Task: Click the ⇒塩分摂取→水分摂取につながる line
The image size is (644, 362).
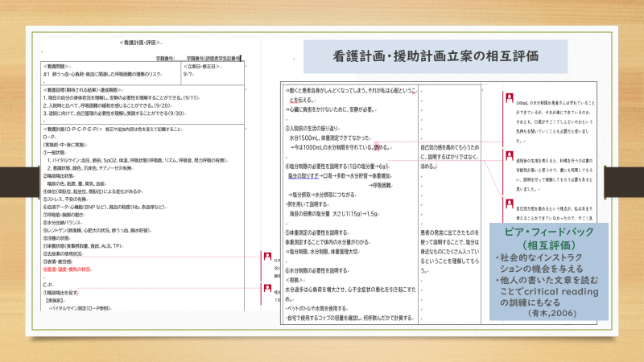Action: point(322,195)
